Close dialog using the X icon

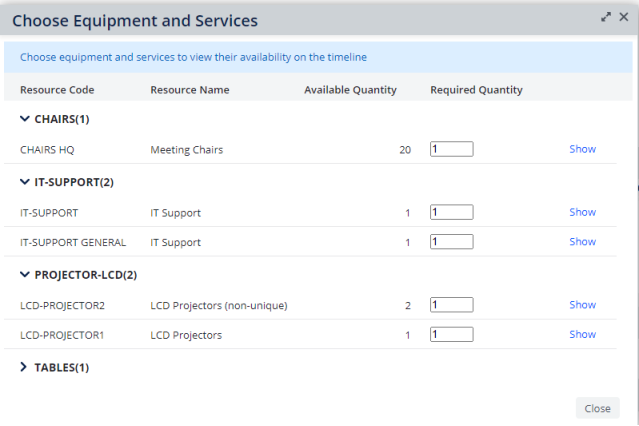[x=624, y=17]
